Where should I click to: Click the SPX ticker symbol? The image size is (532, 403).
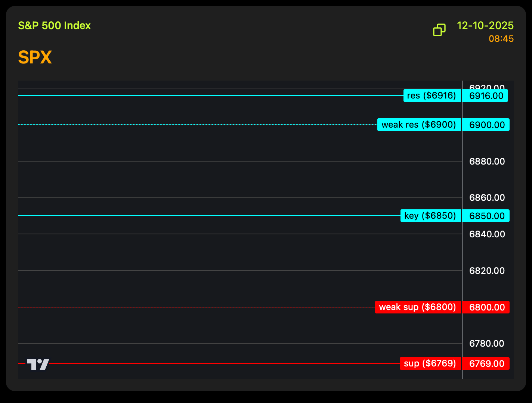click(35, 57)
